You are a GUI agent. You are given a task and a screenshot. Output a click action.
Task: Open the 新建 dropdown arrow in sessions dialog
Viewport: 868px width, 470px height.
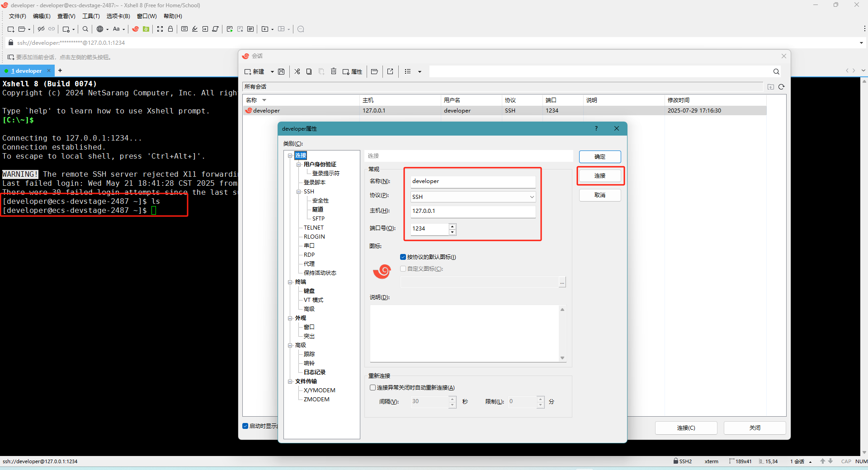(272, 71)
